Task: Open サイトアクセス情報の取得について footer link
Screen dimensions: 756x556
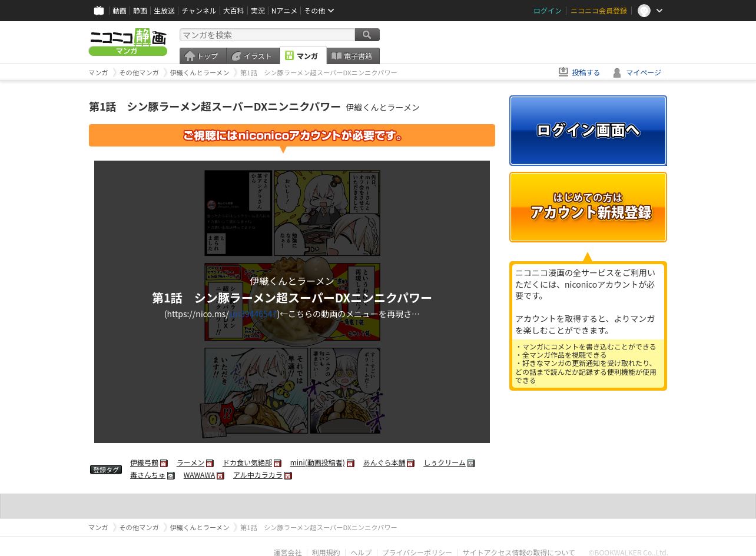Action: click(x=519, y=552)
